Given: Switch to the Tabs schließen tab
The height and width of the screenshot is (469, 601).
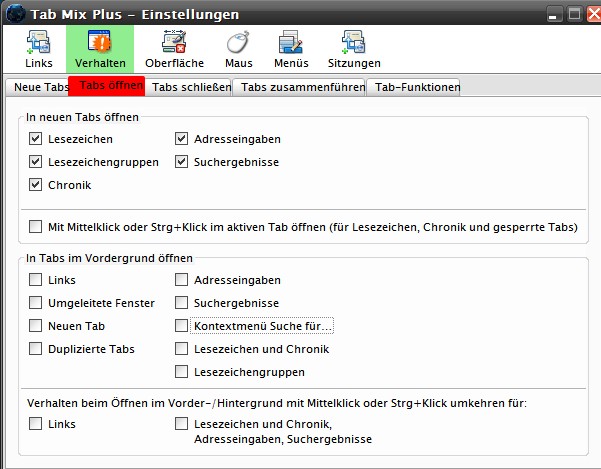Looking at the screenshot, I should 189,87.
